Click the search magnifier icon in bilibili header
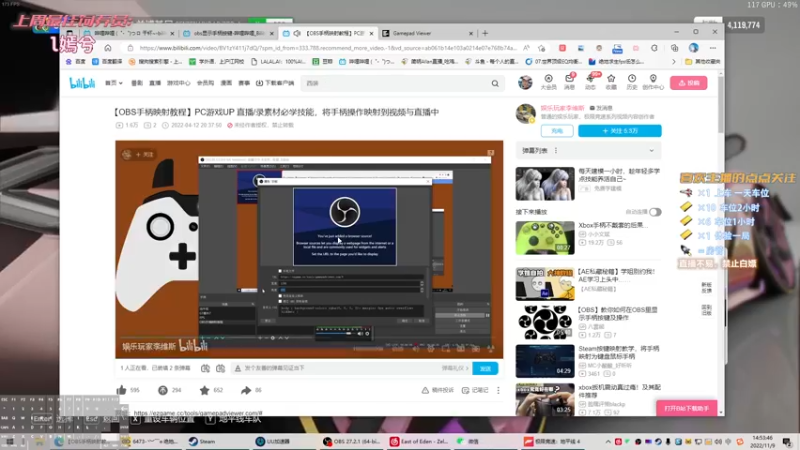 tap(495, 83)
